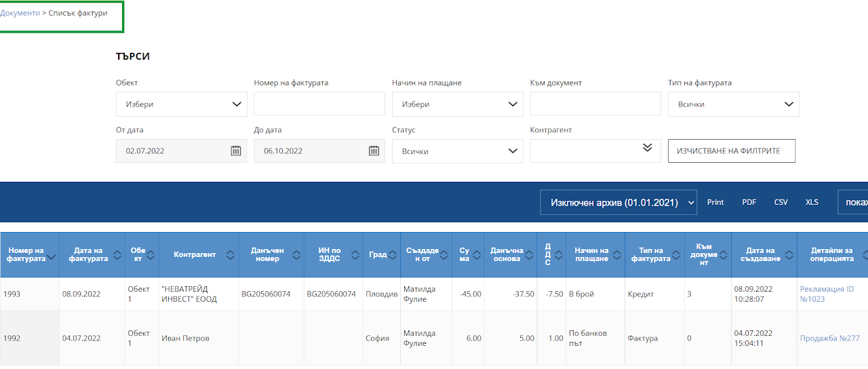This screenshot has width=868, height=369.
Task: Click "НЕВАТРЕЙД ИНВЕСТ" ЕООД cell
Action: tap(199, 294)
